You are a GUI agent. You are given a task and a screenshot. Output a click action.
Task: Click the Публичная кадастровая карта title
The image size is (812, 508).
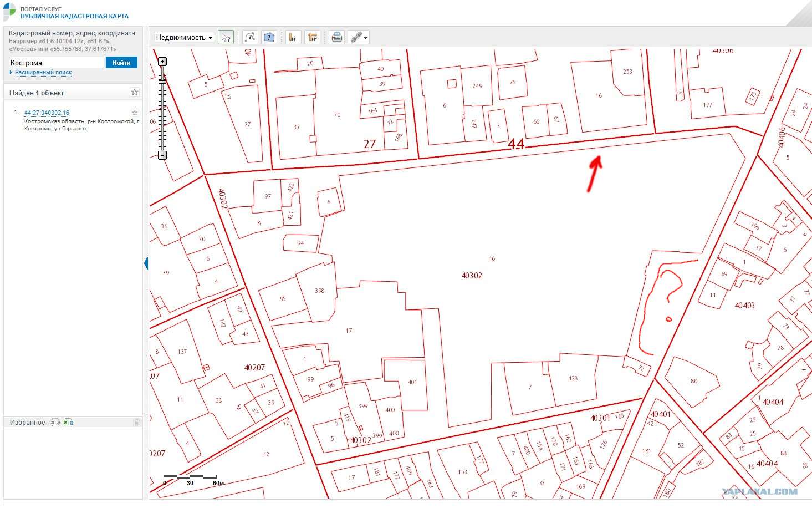74,17
